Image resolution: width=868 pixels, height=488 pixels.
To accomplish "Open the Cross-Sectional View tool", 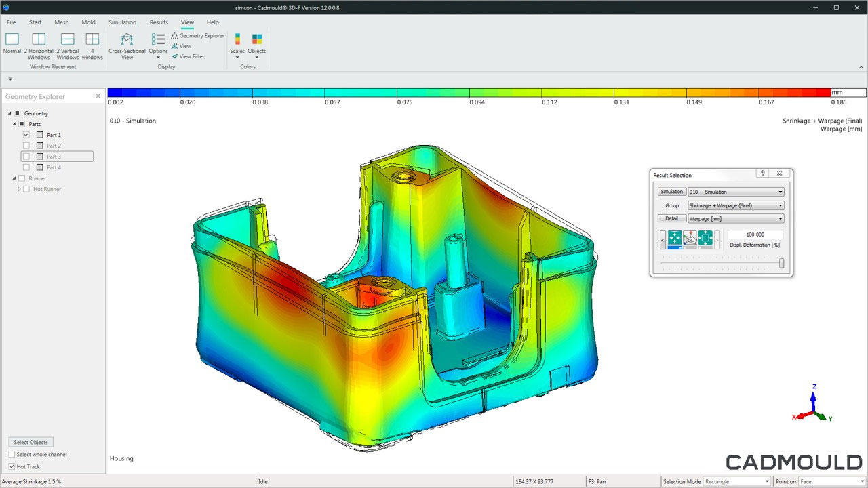I will 127,40.
